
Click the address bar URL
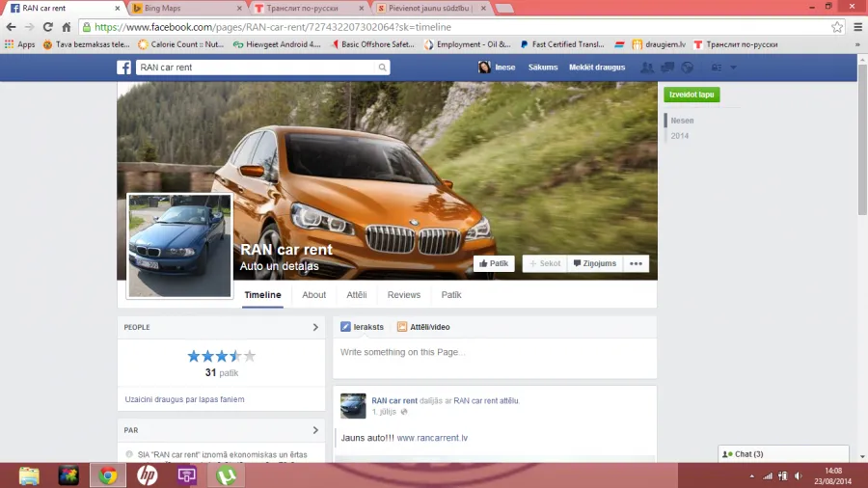[x=272, y=27]
